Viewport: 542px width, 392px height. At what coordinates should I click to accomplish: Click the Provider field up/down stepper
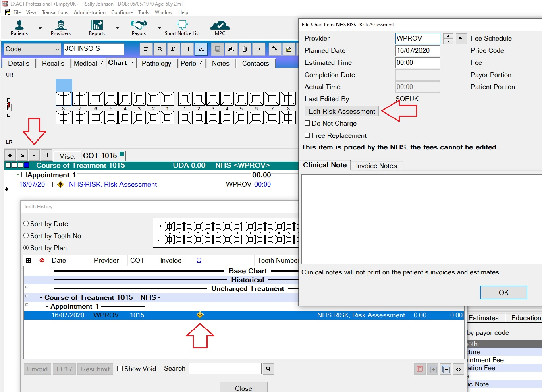point(448,39)
